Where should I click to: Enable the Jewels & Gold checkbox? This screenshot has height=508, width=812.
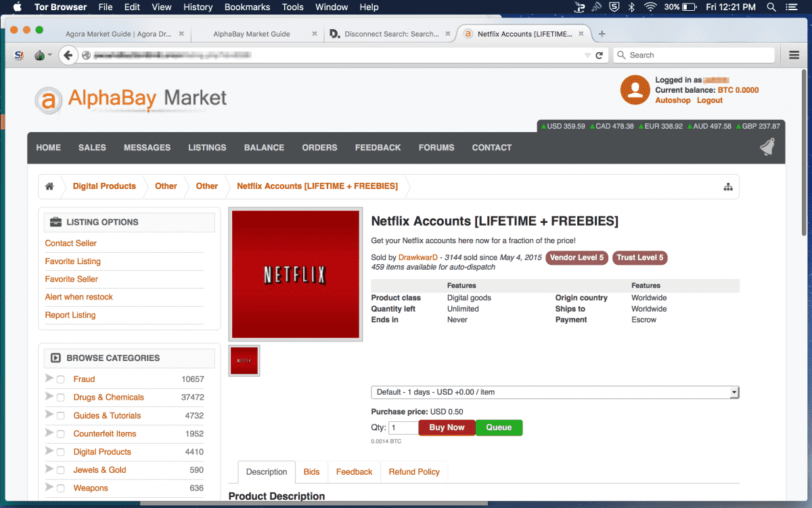tap(61, 471)
